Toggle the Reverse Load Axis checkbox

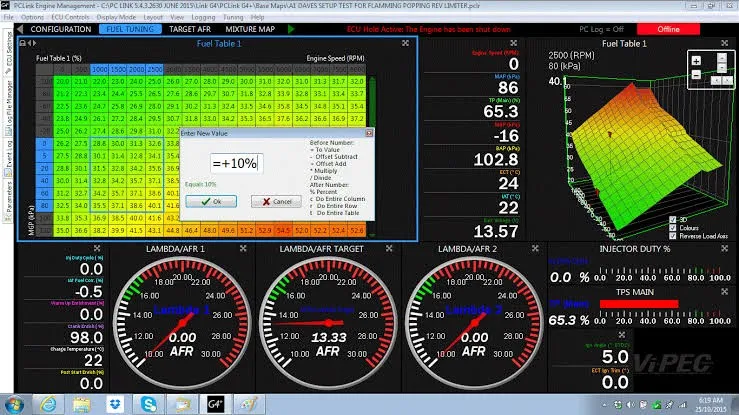[673, 236]
